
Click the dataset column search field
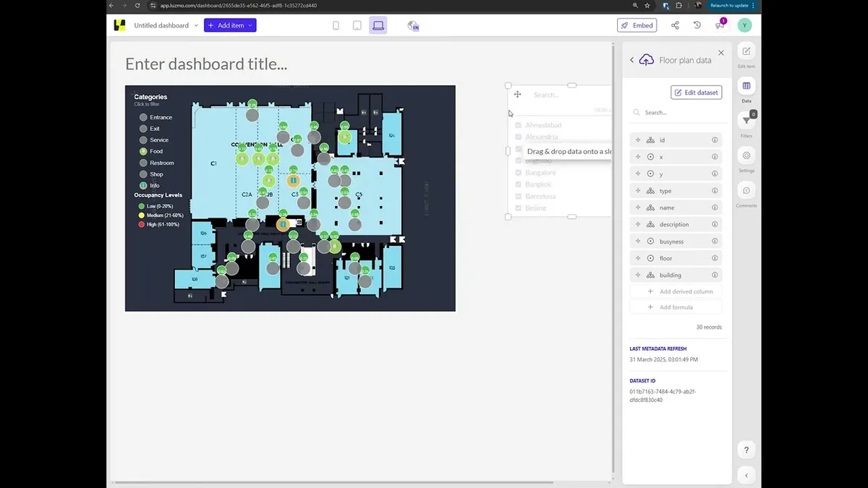(676, 113)
